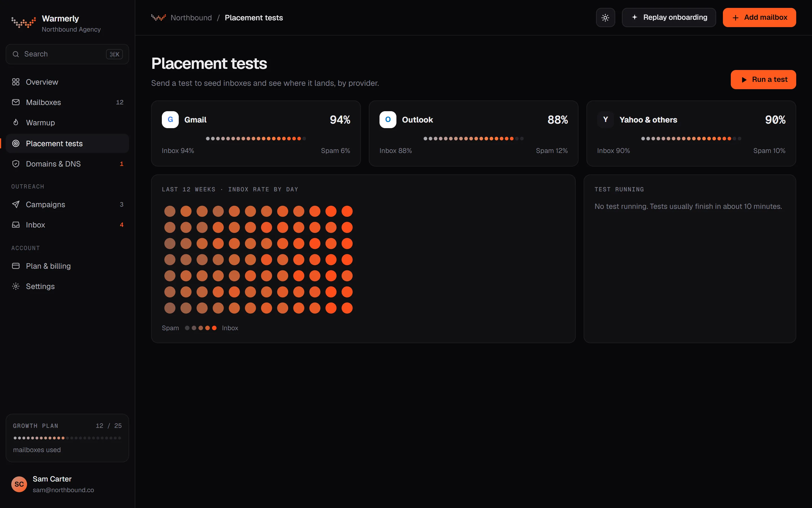Click Sam Carter's name in the profile
This screenshot has width=812, height=508.
(x=52, y=479)
